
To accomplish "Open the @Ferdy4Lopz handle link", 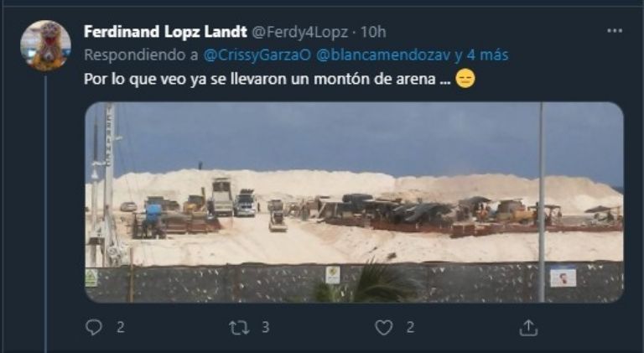I will pyautogui.click(x=299, y=32).
